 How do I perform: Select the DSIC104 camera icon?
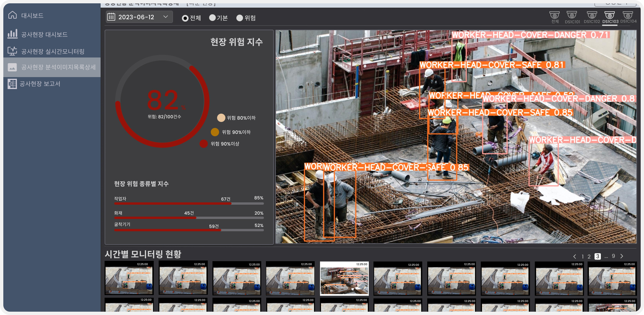[628, 15]
